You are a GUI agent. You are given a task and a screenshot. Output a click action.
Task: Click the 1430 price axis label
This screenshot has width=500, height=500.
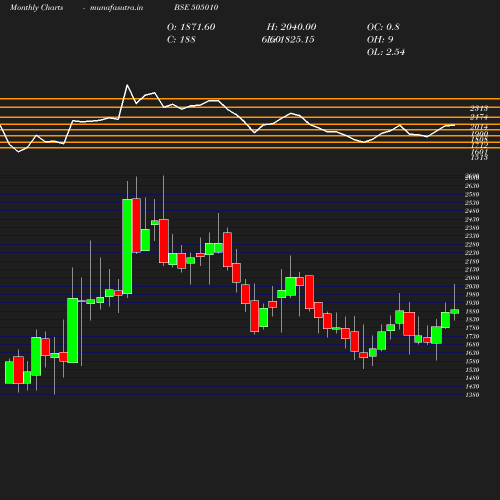click(472, 386)
